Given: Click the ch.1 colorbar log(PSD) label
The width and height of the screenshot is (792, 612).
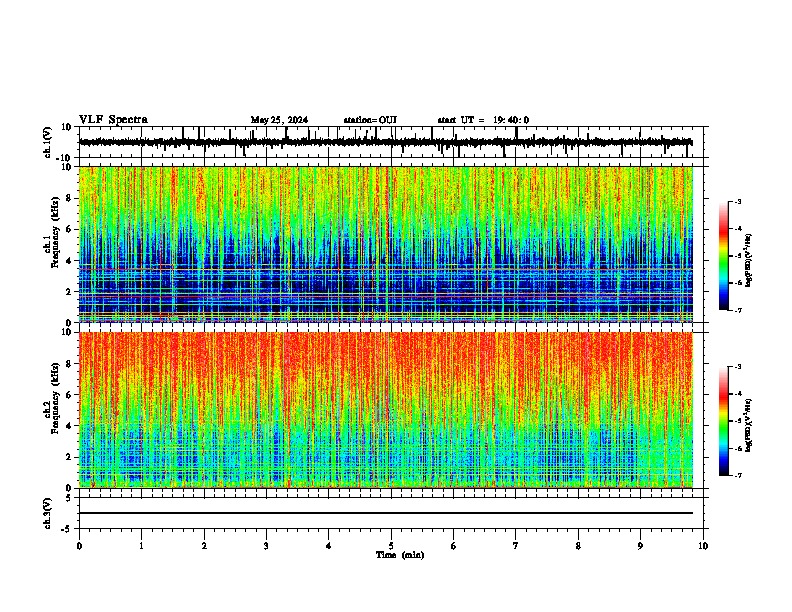Looking at the screenshot, I should pos(748,261).
